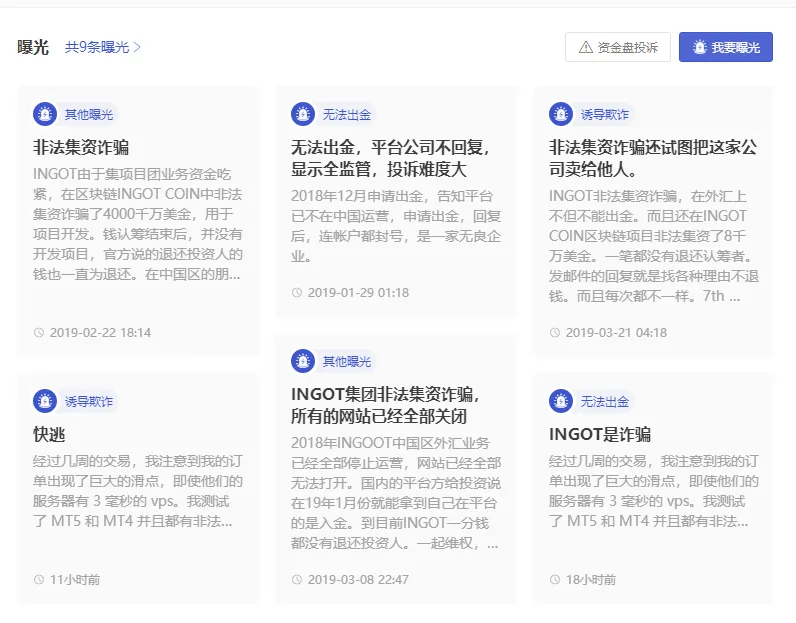The width and height of the screenshot is (796, 623).
Task: Click siren icon in 我要曝光 button
Action: coord(700,47)
